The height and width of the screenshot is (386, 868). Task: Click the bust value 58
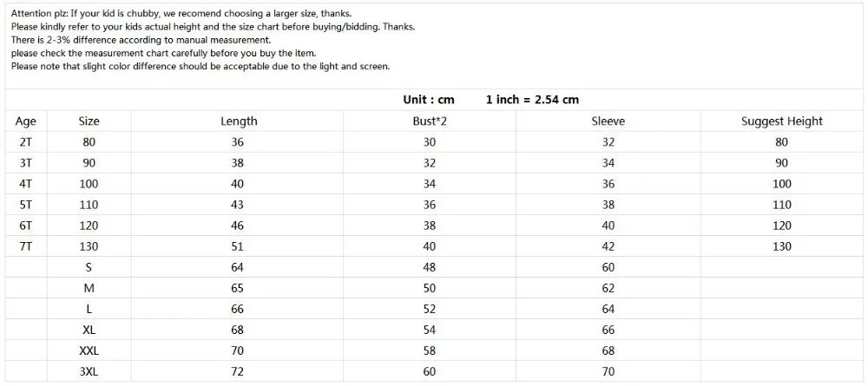tap(430, 350)
